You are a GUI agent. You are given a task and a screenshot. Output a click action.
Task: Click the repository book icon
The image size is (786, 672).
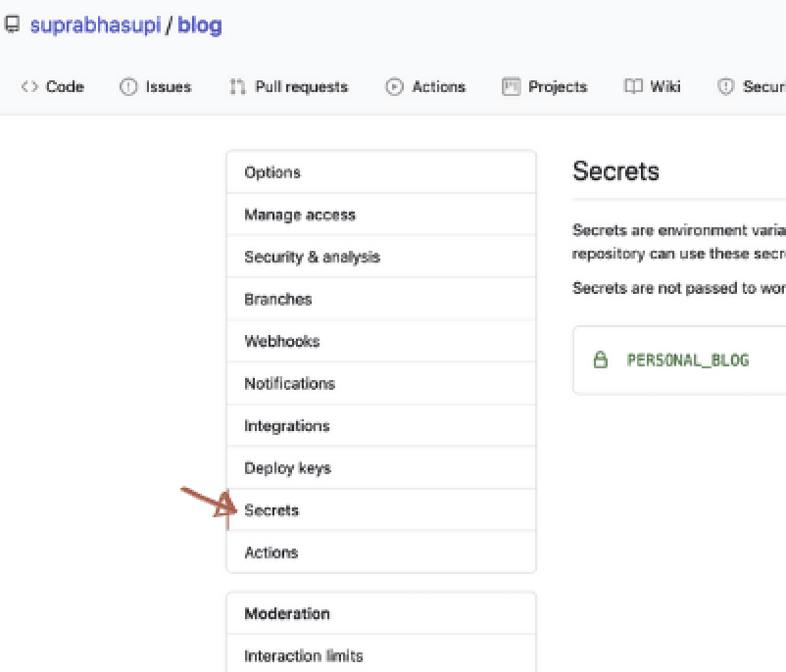click(12, 24)
